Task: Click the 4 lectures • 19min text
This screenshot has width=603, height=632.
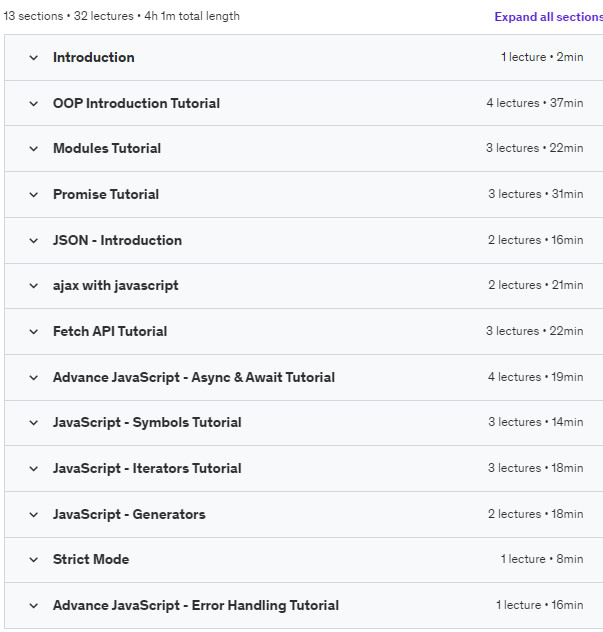Action: tap(536, 377)
